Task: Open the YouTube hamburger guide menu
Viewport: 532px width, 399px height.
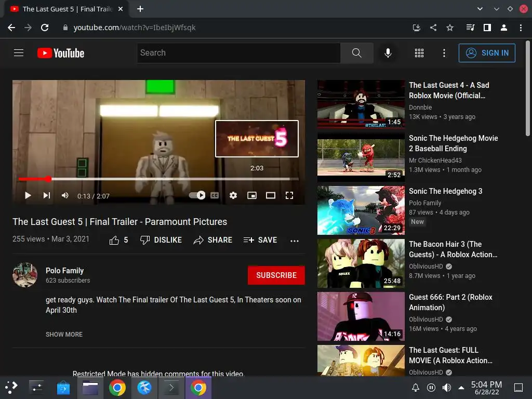Action: tap(19, 53)
